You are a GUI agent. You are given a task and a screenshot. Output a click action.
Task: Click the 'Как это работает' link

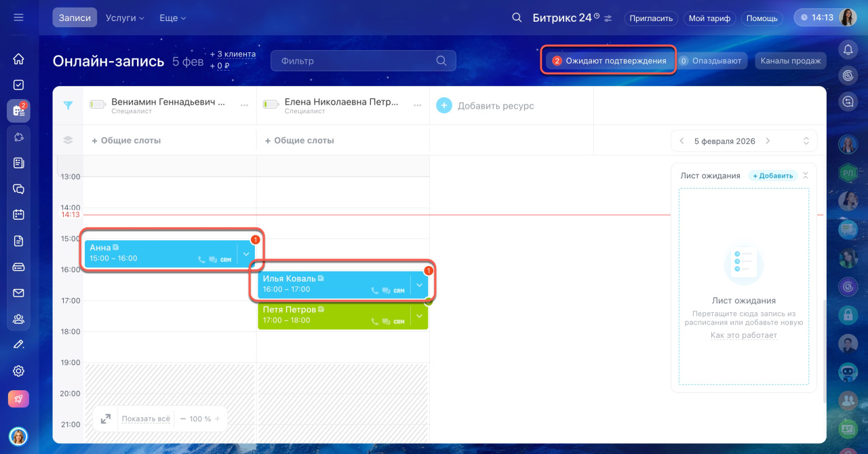(743, 335)
